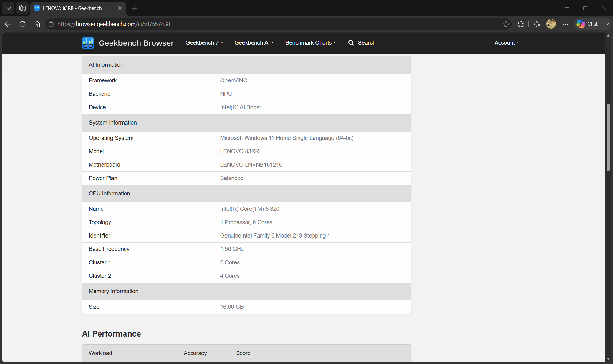Open a new browser tab

[134, 8]
